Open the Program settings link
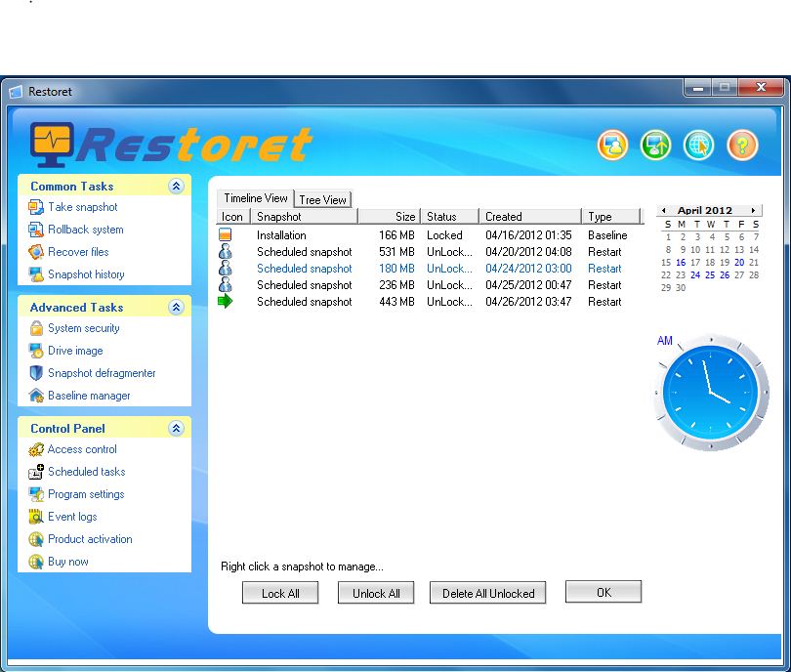791x672 pixels. click(x=86, y=494)
